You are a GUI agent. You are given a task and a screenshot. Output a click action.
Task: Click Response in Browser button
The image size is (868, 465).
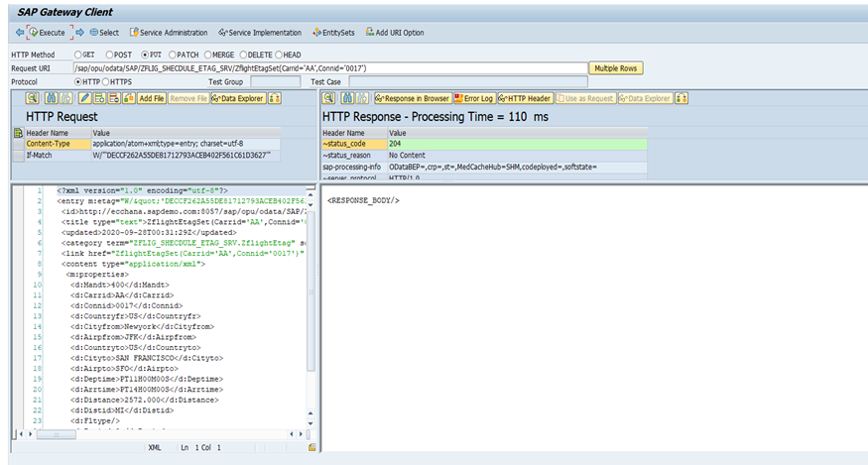tap(413, 98)
